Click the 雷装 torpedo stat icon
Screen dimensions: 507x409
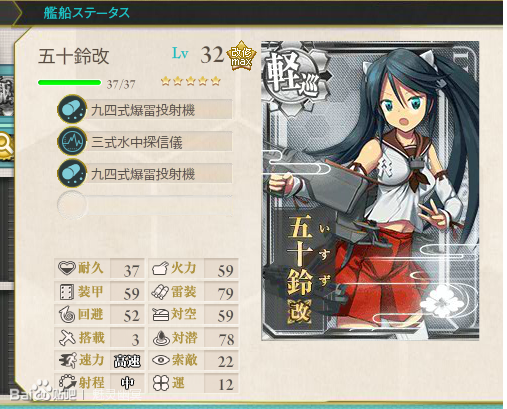tap(161, 292)
